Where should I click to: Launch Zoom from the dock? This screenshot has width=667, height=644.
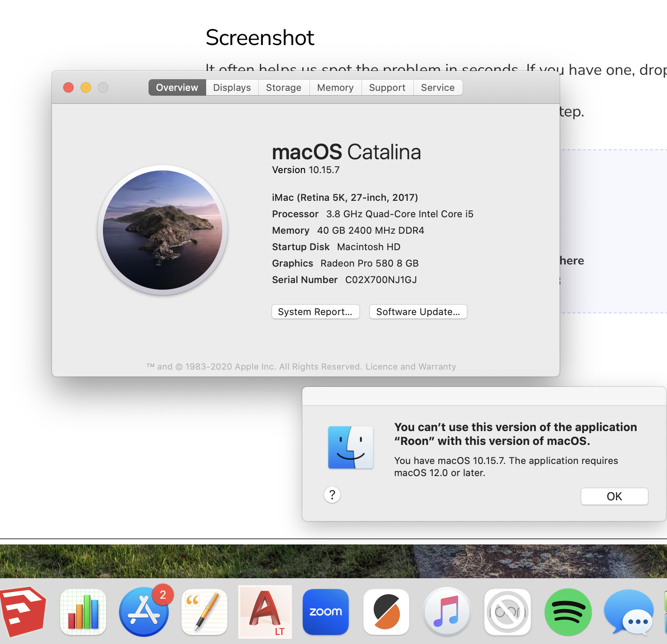point(326,612)
